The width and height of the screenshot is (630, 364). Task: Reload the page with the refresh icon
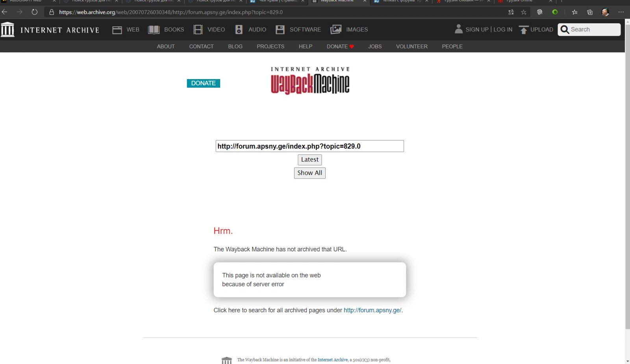(35, 12)
